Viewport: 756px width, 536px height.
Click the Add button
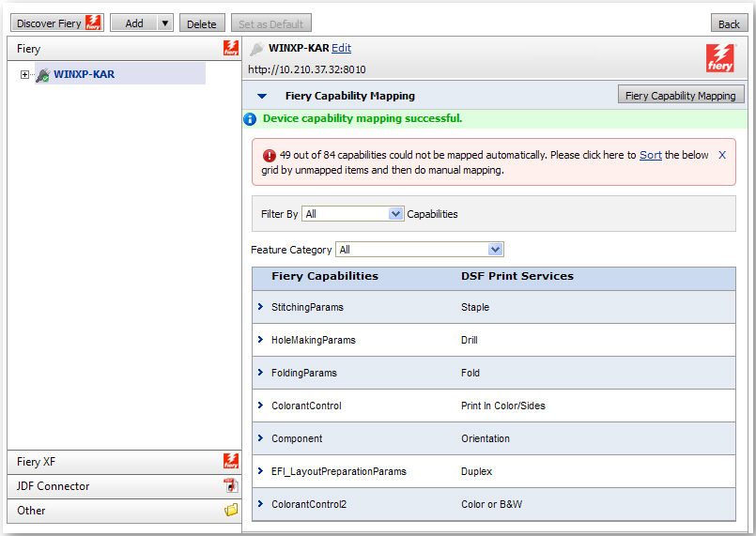tap(133, 23)
